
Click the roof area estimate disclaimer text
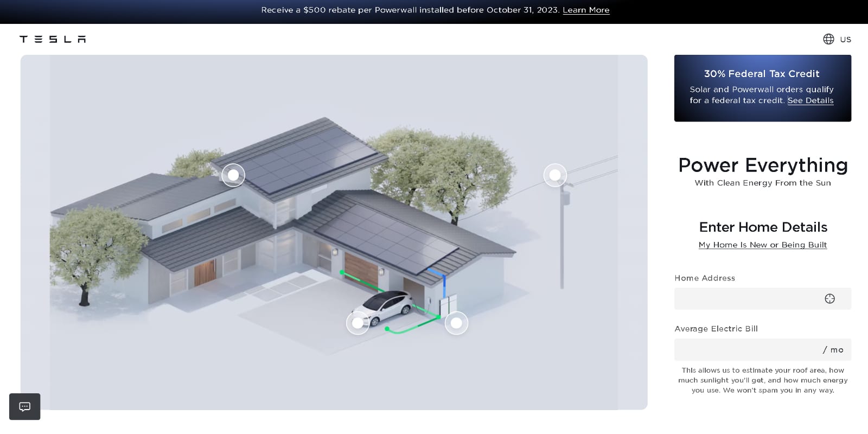[x=763, y=380]
